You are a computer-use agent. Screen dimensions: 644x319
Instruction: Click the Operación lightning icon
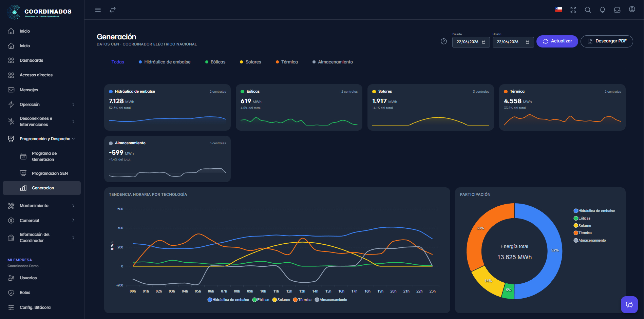tap(11, 105)
